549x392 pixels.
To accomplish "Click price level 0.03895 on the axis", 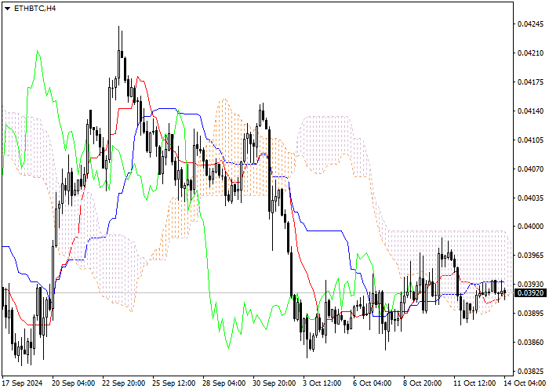I will (x=531, y=314).
